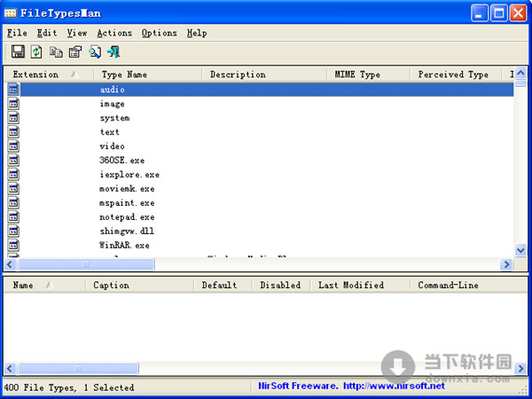Screen dimensions: 532x399
Task: Select the video type row
Action: (113, 146)
